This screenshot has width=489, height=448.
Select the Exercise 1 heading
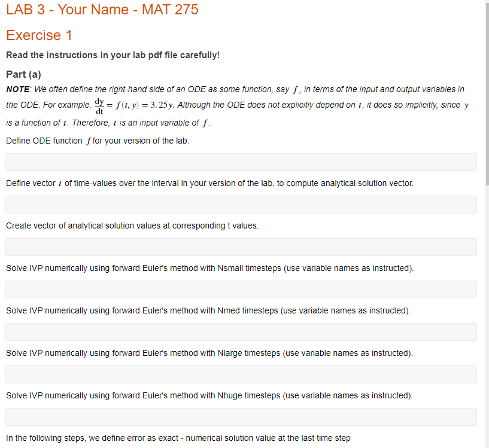(x=40, y=35)
